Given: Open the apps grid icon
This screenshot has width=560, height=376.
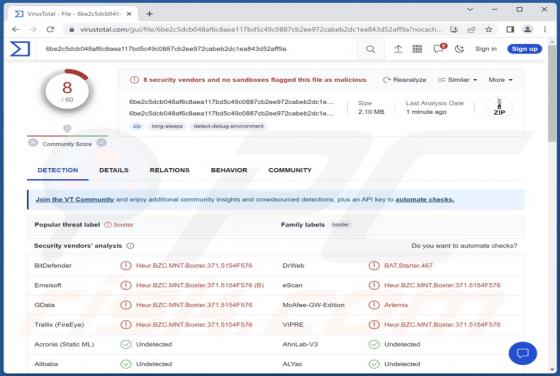Looking at the screenshot, I should [x=417, y=49].
